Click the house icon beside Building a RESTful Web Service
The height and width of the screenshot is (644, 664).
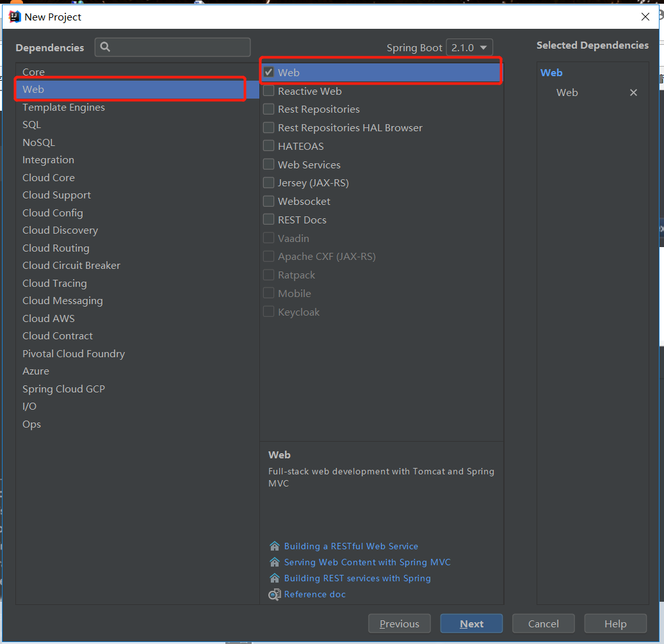273,546
